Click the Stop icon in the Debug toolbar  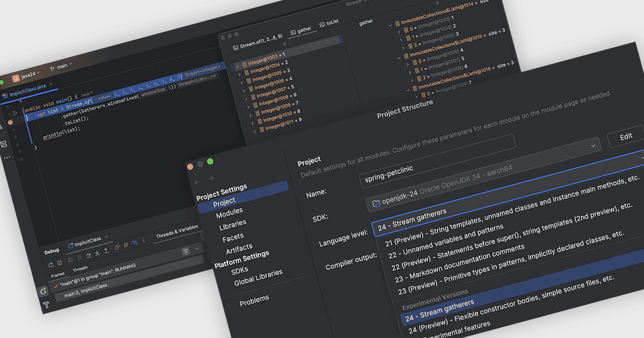point(60,262)
